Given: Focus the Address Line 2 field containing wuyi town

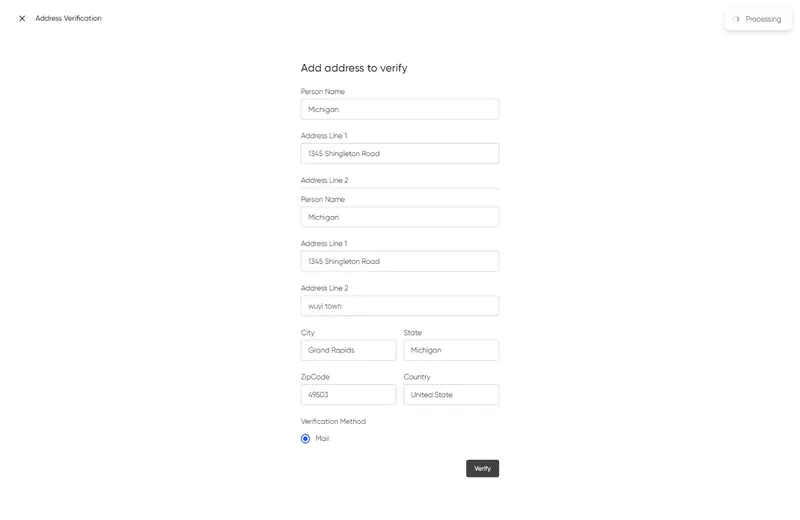Looking at the screenshot, I should 399,306.
